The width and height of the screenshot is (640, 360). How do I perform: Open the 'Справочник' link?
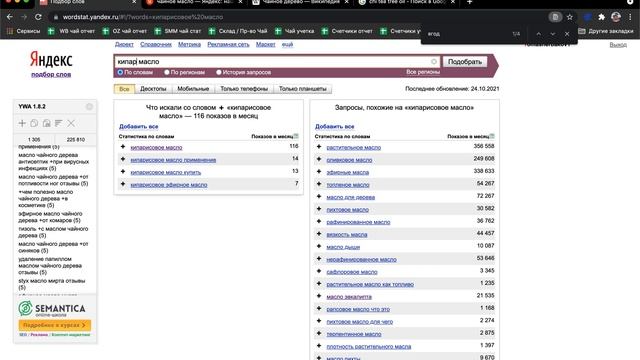click(156, 44)
